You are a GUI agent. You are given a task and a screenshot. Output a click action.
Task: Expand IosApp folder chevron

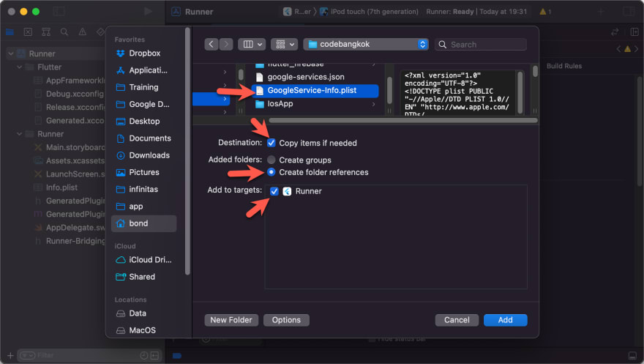tap(373, 104)
